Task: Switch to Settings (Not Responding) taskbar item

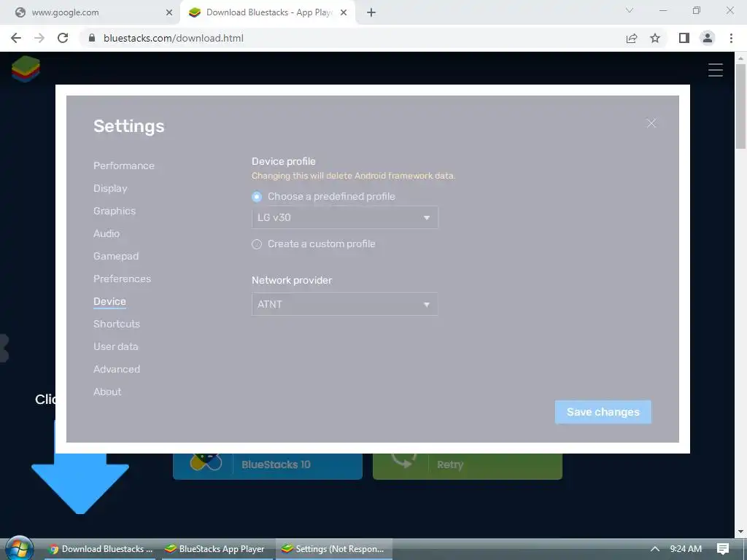Action: tap(333, 549)
